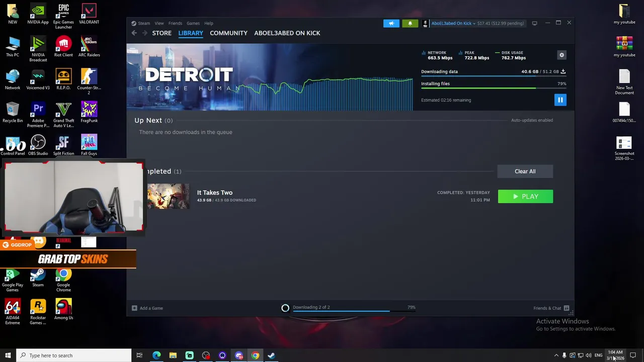Open Friends & Chat
The image size is (644, 362).
tap(551, 308)
